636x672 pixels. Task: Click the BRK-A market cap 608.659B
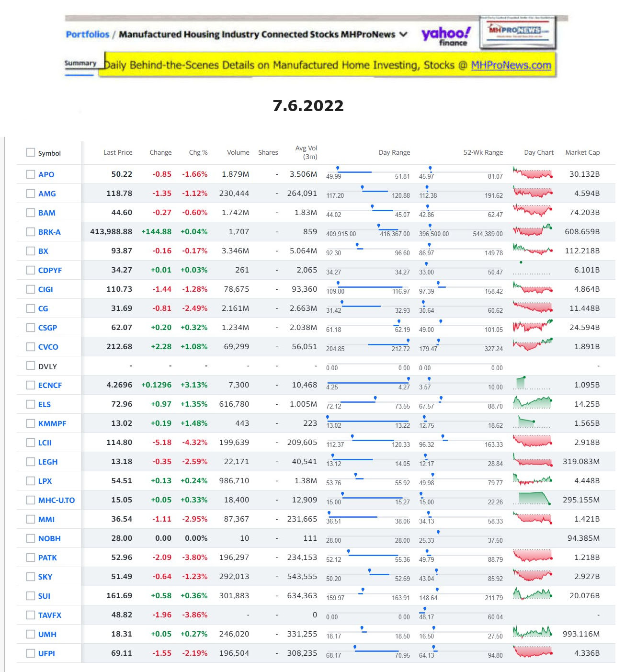[x=582, y=231]
